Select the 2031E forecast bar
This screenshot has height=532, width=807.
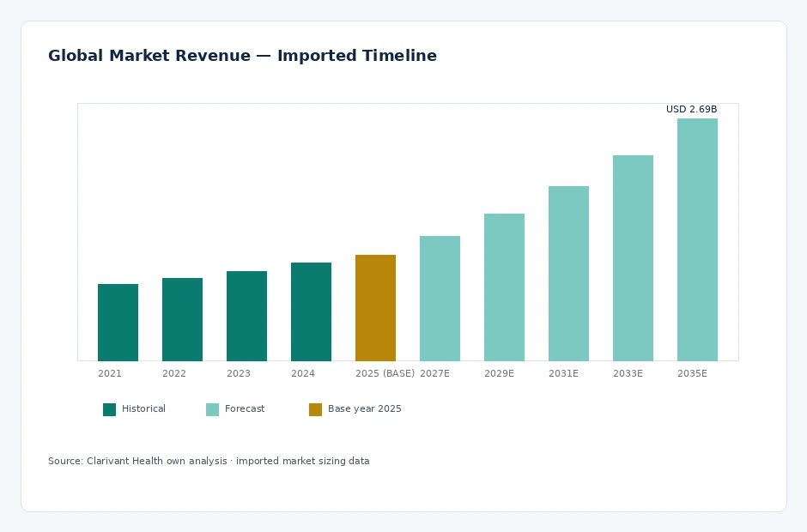pos(568,274)
